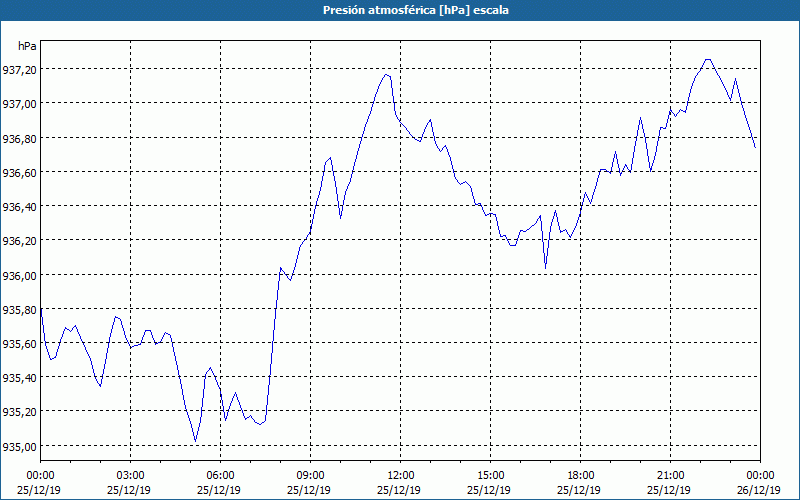Click the 18:00 time axis label
800x500 pixels.
[581, 476]
